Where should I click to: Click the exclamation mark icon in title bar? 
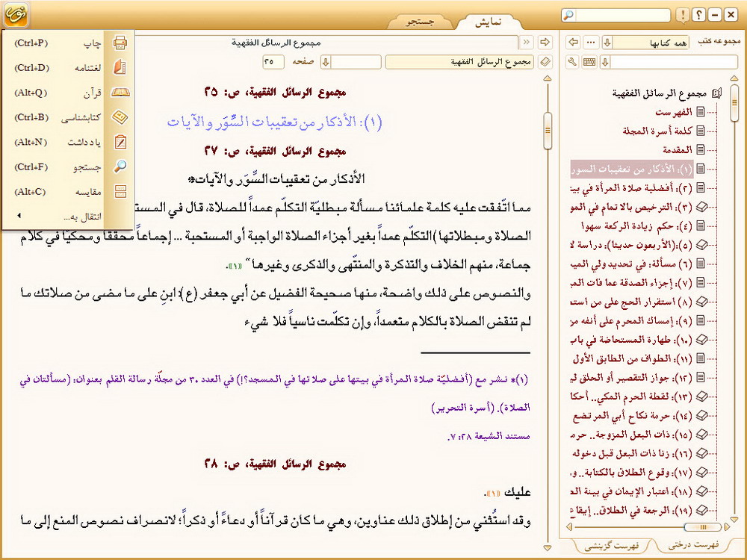(x=683, y=15)
